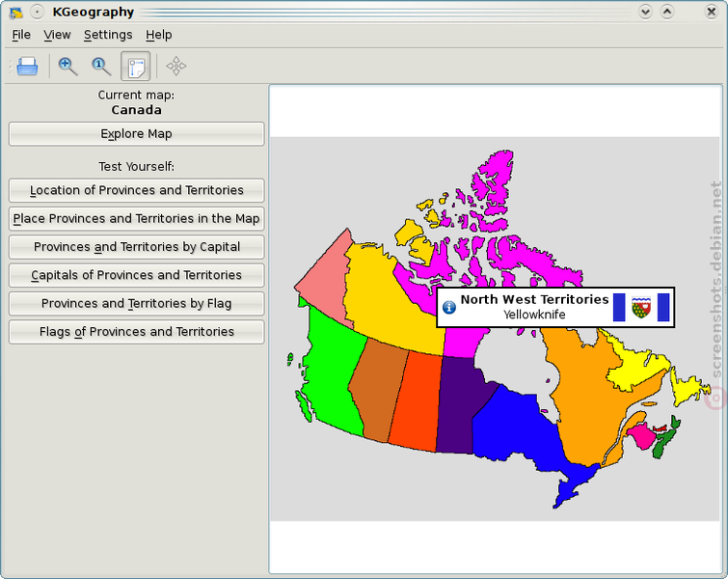Start Provinces and Territories by Flag quiz
The image size is (728, 579).
137,303
